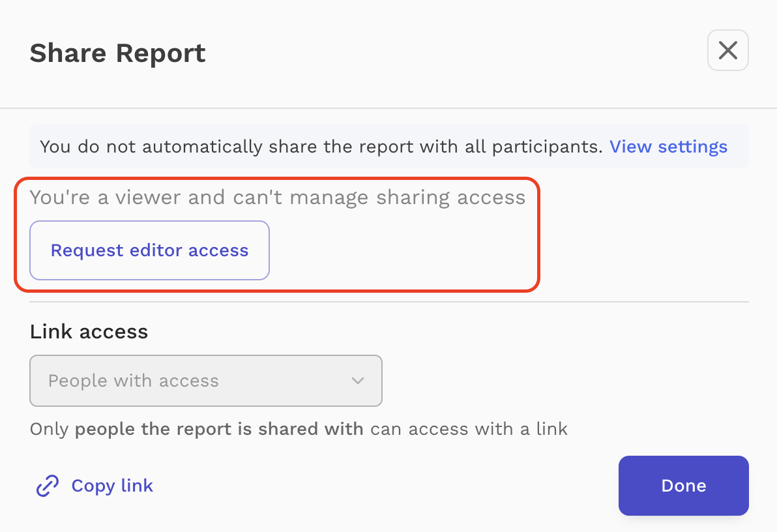The image size is (777, 532).
Task: Close the Share Report dialog via the X icon
Action: 727,50
